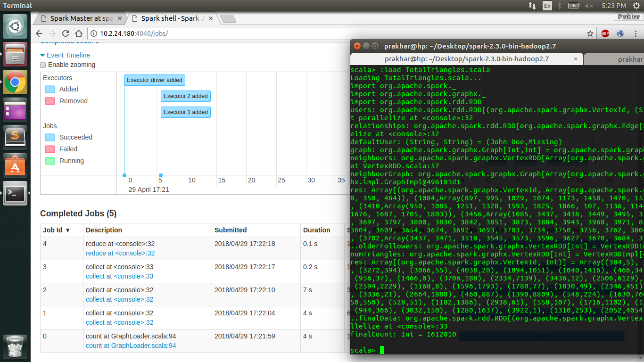
Task: Go back in Chrome browser
Action: 39,33
